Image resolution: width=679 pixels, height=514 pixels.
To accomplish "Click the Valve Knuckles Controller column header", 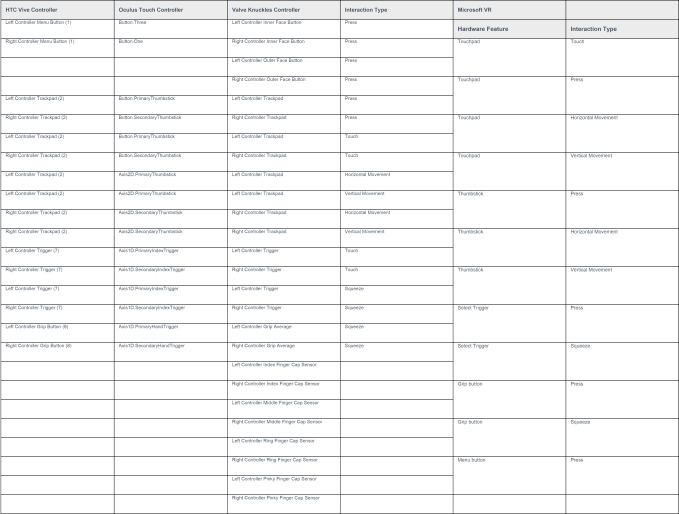I will coord(283,10).
